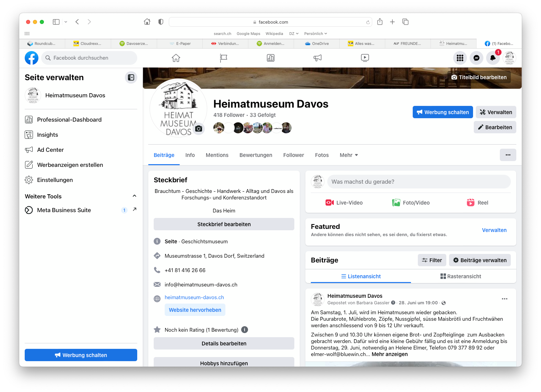Open Safari's share icon in toolbar
The width and height of the screenshot is (541, 392).
tap(380, 22)
